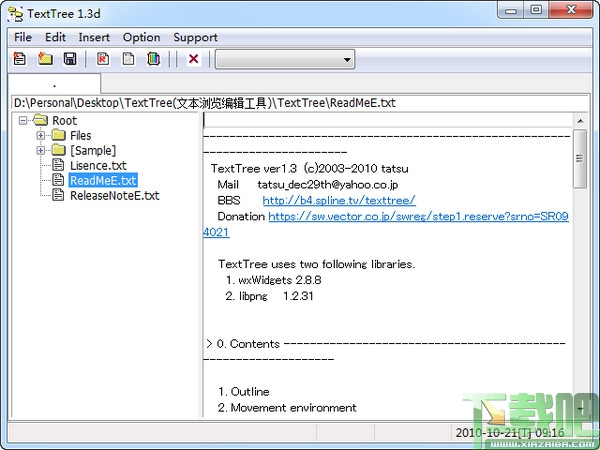600x450 pixels.
Task: Expand the [Sample] folder node
Action: 41,150
